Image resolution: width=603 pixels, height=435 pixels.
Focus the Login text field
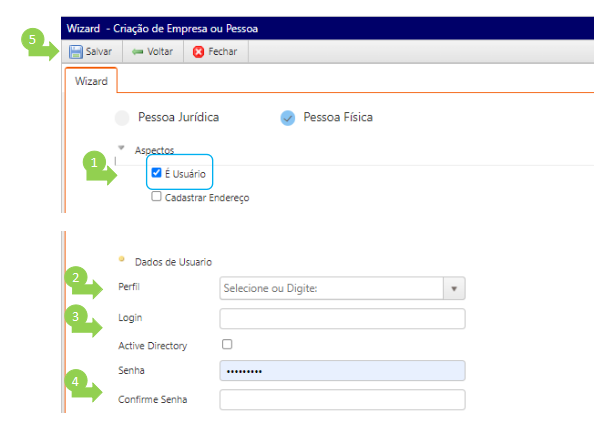coord(342,318)
